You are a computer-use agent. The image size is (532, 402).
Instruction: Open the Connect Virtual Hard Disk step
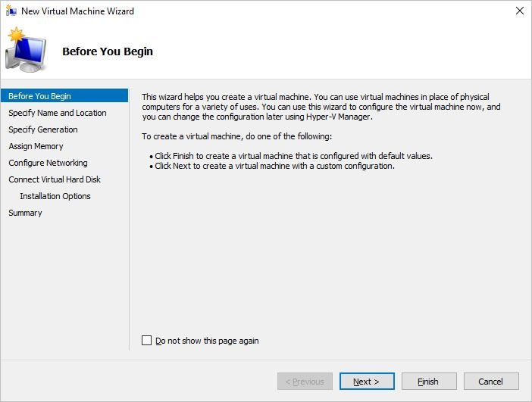[55, 179]
